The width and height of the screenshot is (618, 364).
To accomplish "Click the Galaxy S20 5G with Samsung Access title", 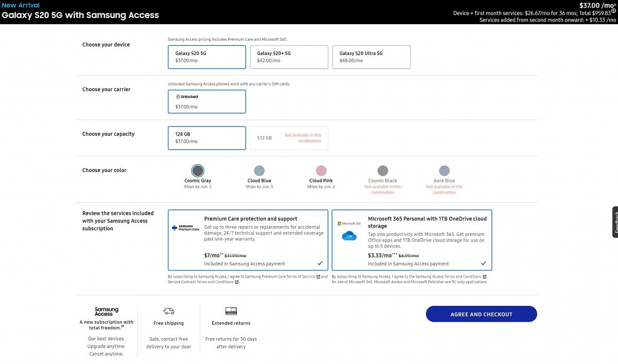I will click(80, 15).
